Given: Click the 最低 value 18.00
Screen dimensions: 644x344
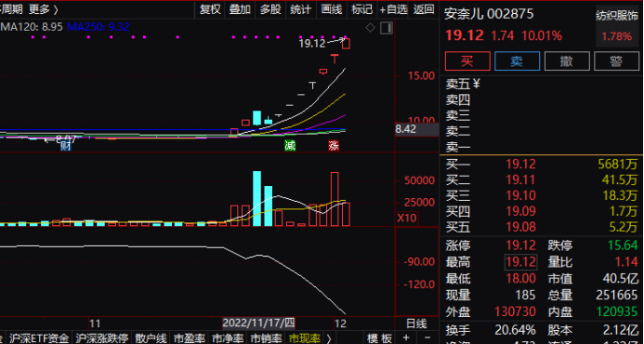Looking at the screenshot, I should pos(520,279).
